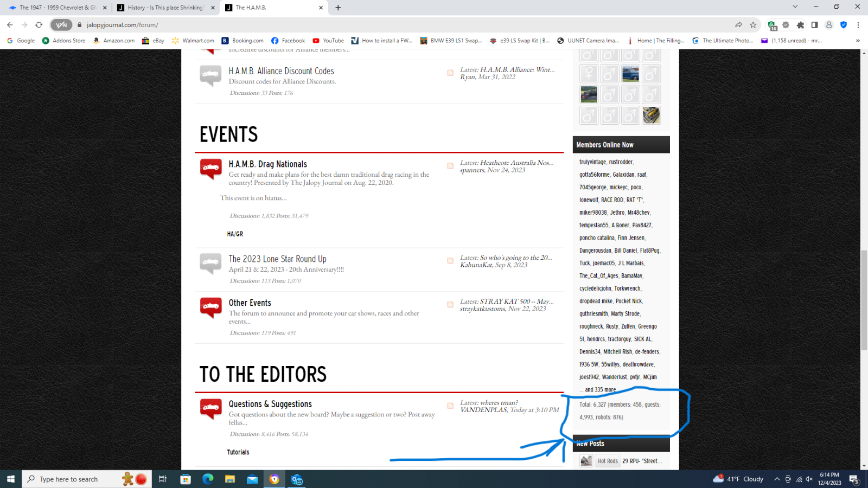Open the Mail app from taskbar
This screenshot has width=868, height=488.
(x=252, y=479)
